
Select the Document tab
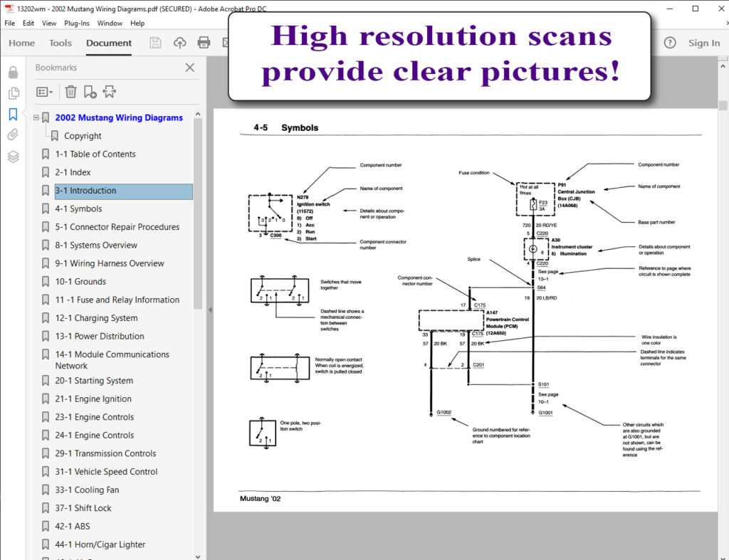pyautogui.click(x=109, y=43)
